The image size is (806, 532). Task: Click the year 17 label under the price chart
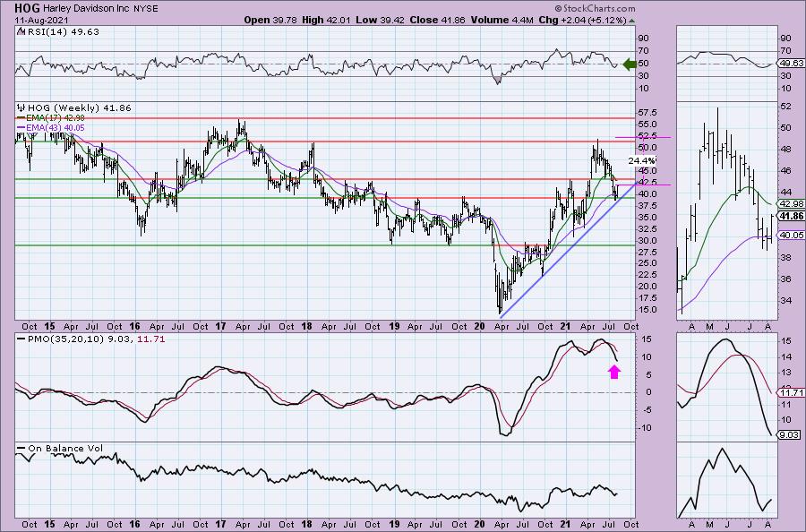click(220, 326)
